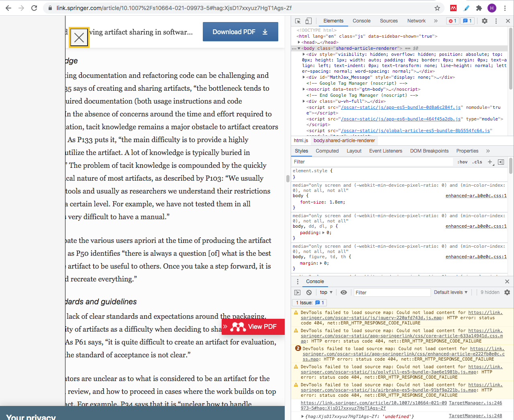514x420 pixels.
Task: Close the DevTools panel
Action: (508, 21)
